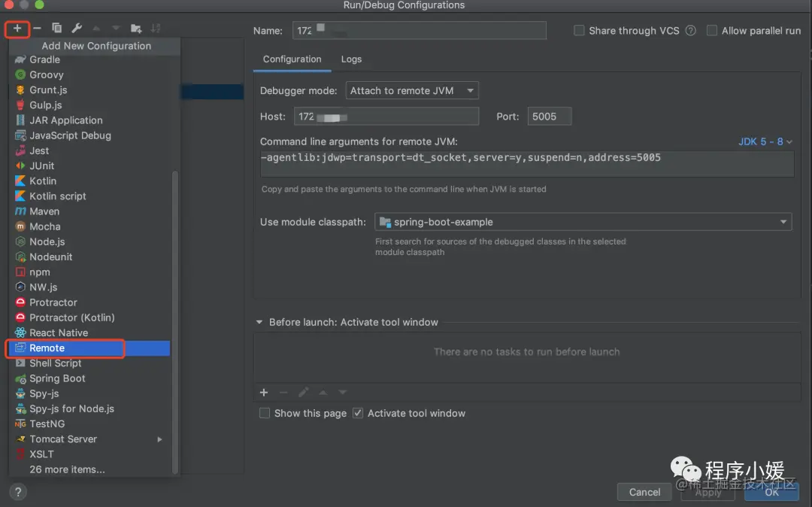Click the Node.js icon in list
The width and height of the screenshot is (812, 507).
20,242
